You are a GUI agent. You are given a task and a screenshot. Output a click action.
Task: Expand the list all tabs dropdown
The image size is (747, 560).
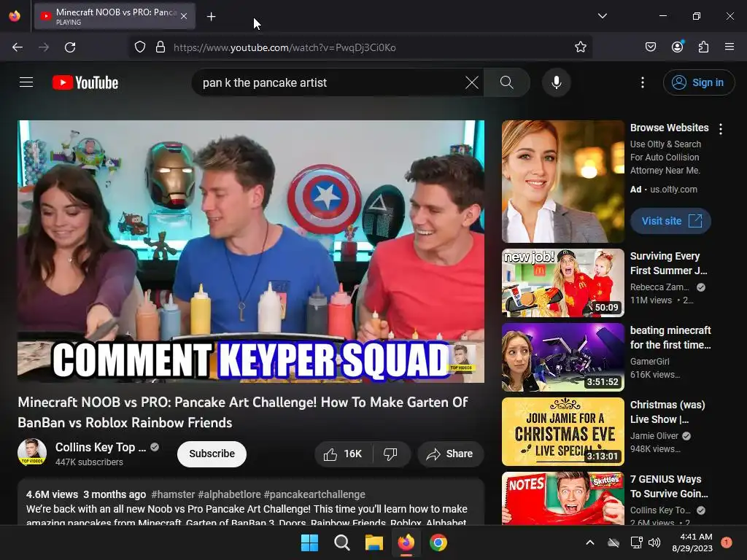click(602, 16)
